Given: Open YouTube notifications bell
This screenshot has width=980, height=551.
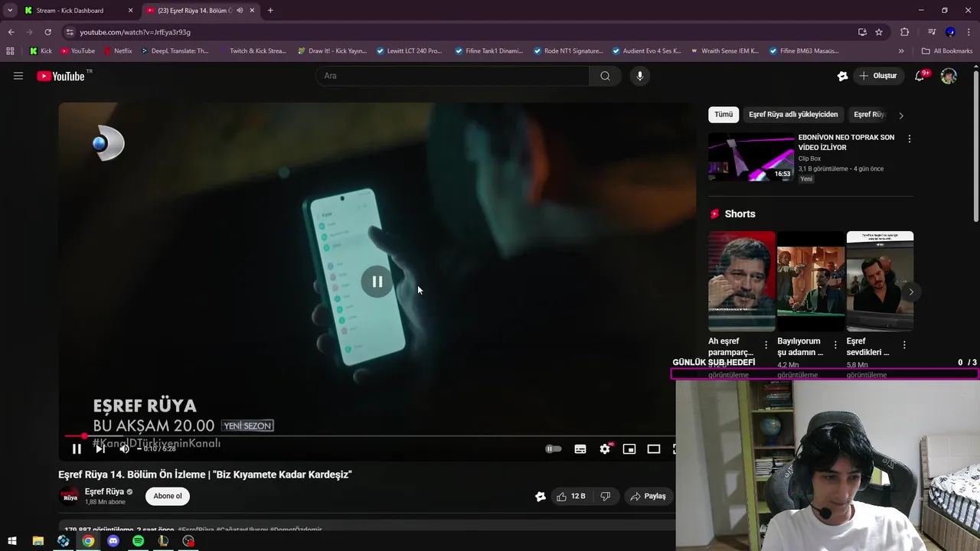Looking at the screenshot, I should coord(920,76).
